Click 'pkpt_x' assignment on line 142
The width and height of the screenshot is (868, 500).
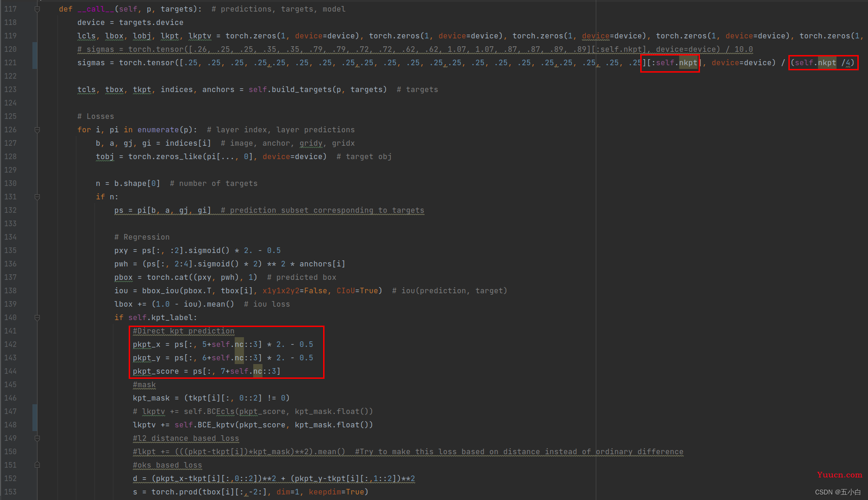(146, 345)
